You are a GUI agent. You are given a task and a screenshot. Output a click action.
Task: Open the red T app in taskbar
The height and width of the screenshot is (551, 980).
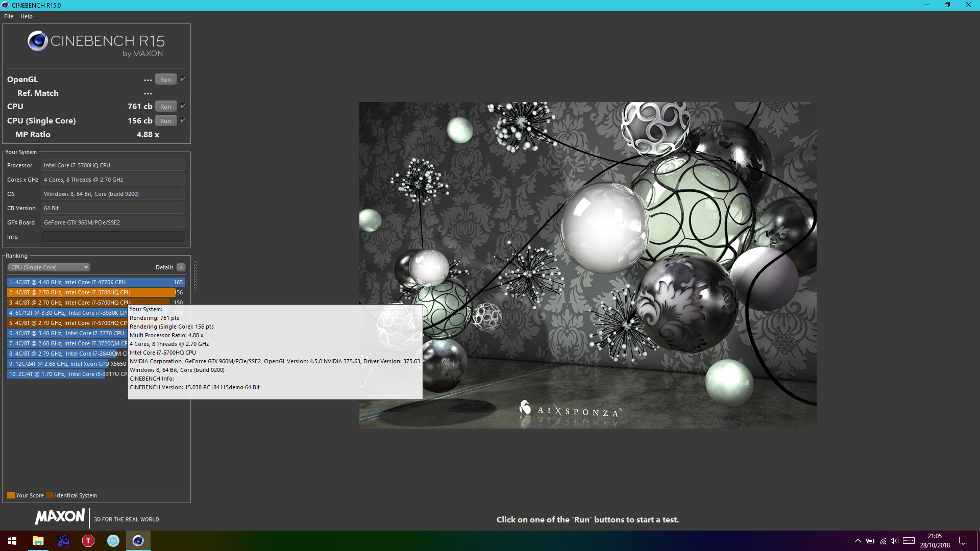coord(88,541)
